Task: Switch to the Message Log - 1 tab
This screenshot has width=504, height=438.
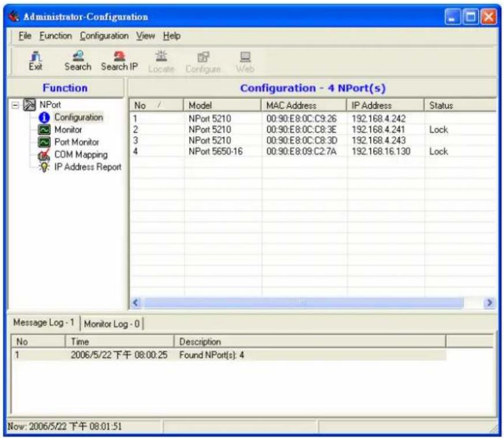Action: coord(44,323)
